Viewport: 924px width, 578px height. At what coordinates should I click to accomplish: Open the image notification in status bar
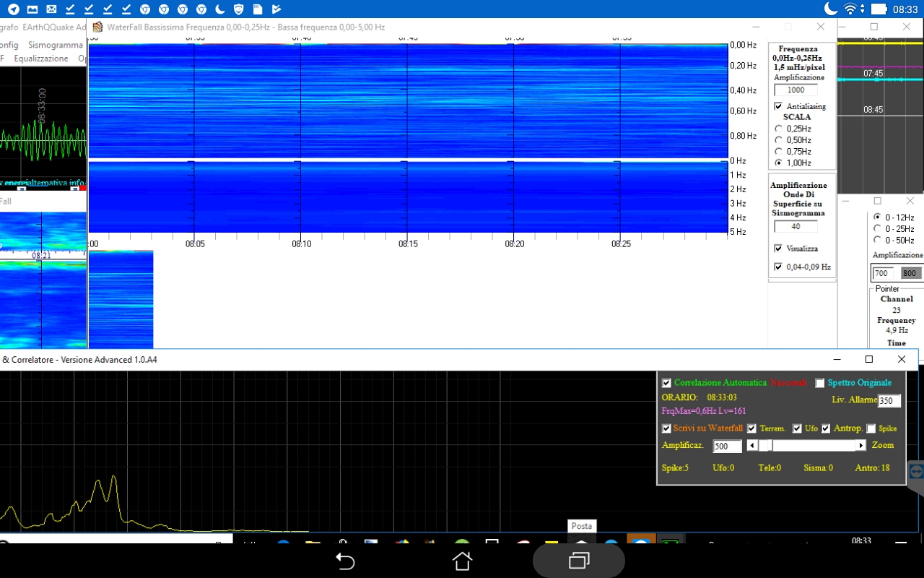point(32,9)
